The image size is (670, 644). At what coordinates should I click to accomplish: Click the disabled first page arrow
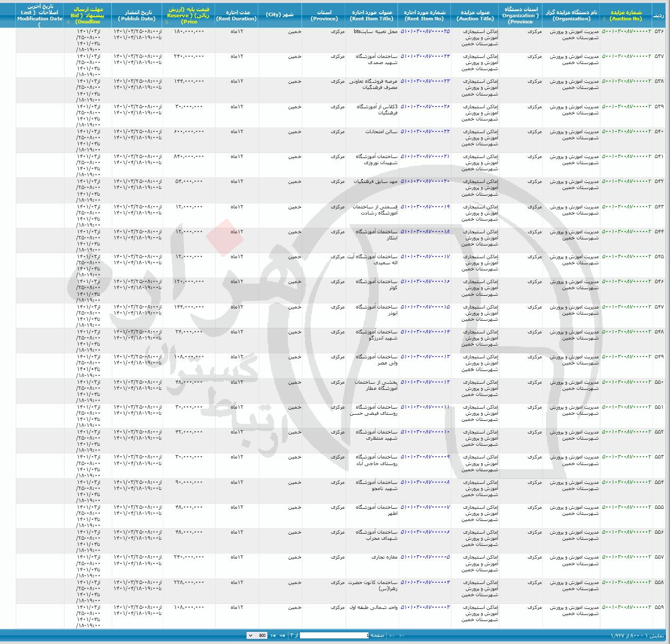[401, 635]
